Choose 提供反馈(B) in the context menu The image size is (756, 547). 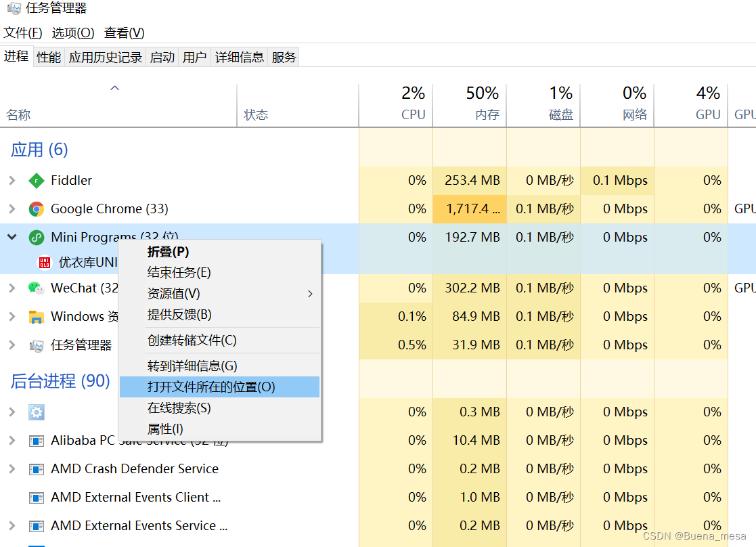point(219,315)
